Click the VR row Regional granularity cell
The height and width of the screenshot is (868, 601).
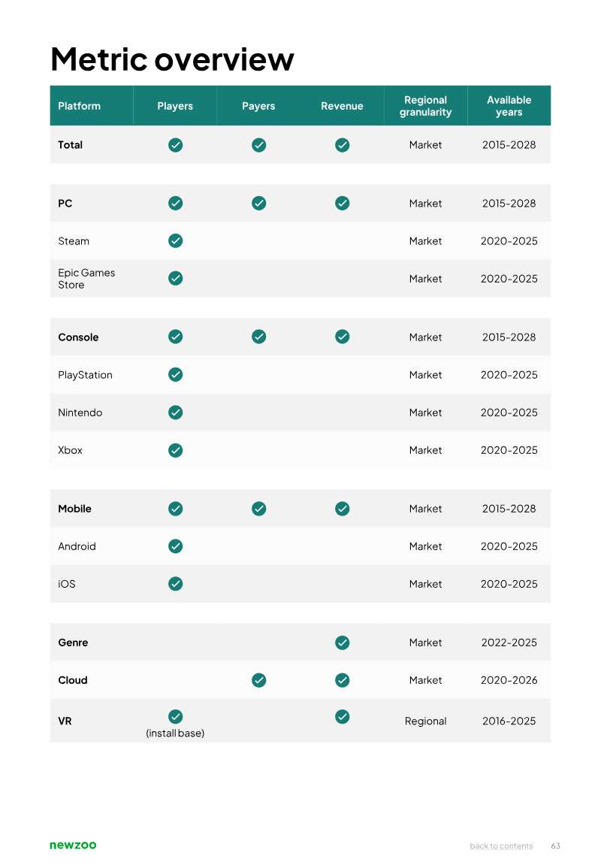(425, 721)
